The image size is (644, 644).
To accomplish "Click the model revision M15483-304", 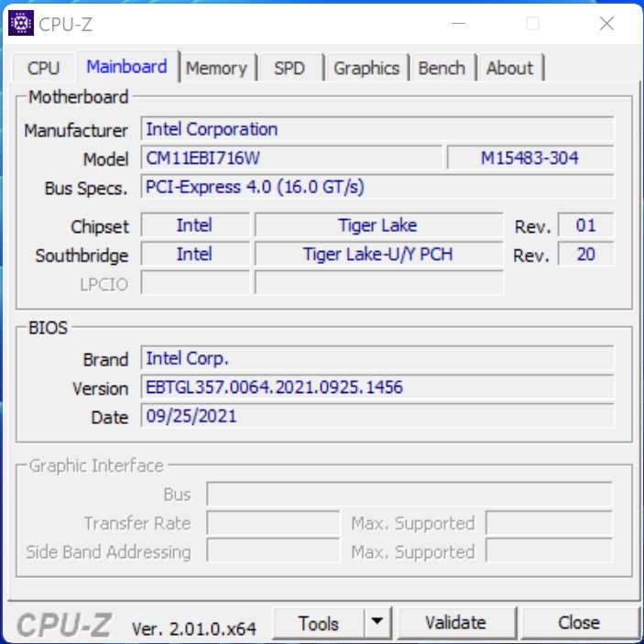I will (530, 158).
